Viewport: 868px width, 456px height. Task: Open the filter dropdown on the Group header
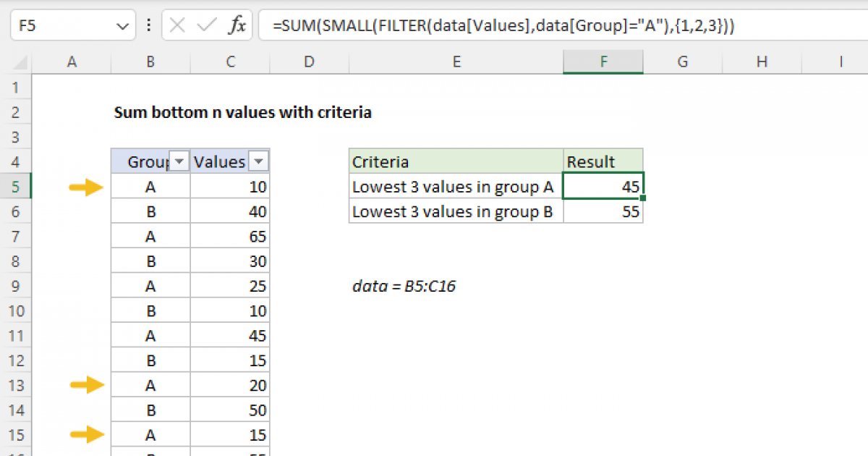pyautogui.click(x=178, y=161)
